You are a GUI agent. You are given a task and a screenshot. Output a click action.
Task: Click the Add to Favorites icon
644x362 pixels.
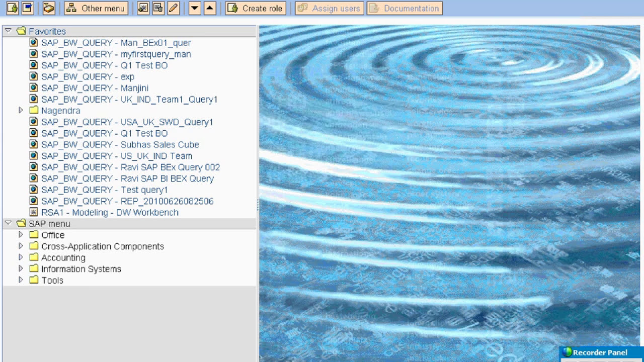coord(143,8)
